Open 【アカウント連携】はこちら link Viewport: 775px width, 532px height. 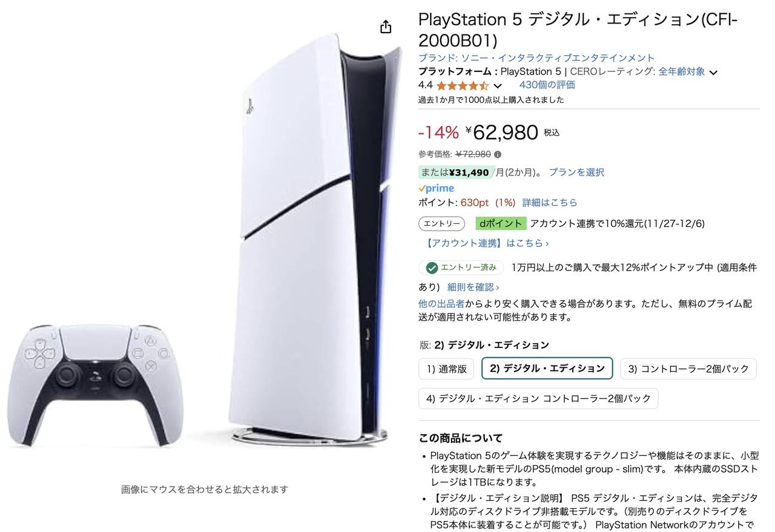tap(487, 243)
